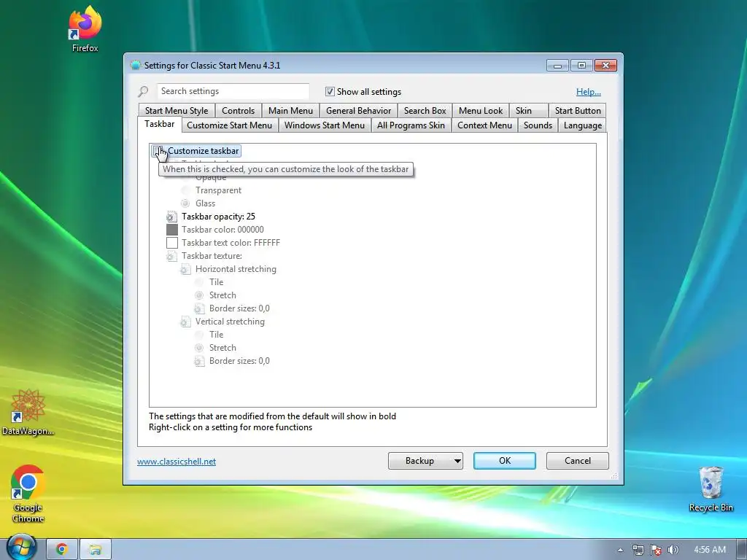Open volume speaker tray icon
747x560 pixels.
tap(673, 550)
